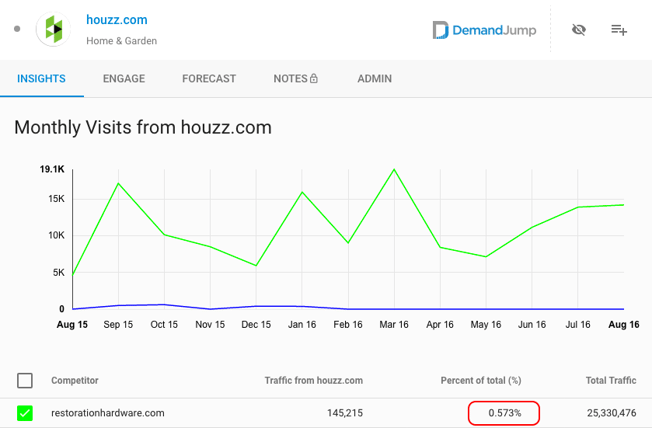Click the Houzz logo icon

pos(53,29)
